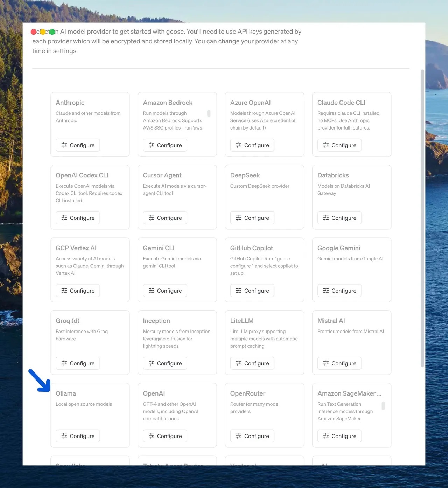Click the "Requires claude CLI installed" description
Viewport: 448px width, 488px height.
click(349, 120)
